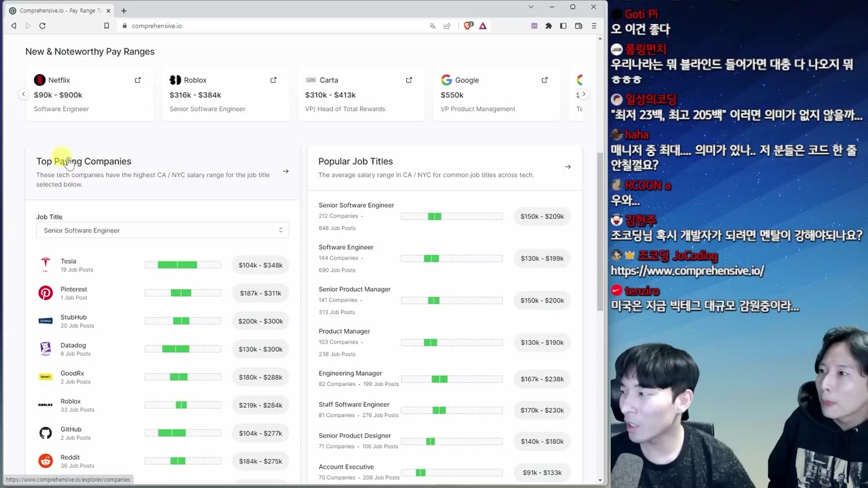Click Datadog salary range bar
Viewport: 868px width, 488px height.
183,349
